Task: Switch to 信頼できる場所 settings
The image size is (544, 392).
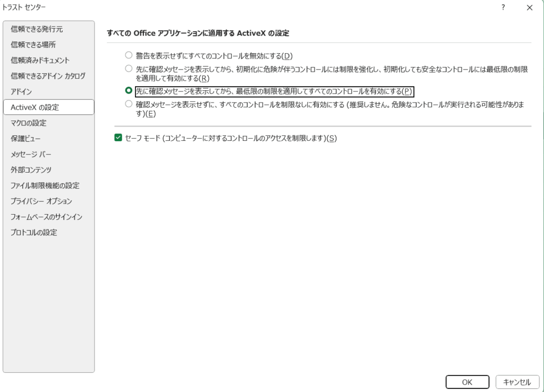Action: coord(33,45)
